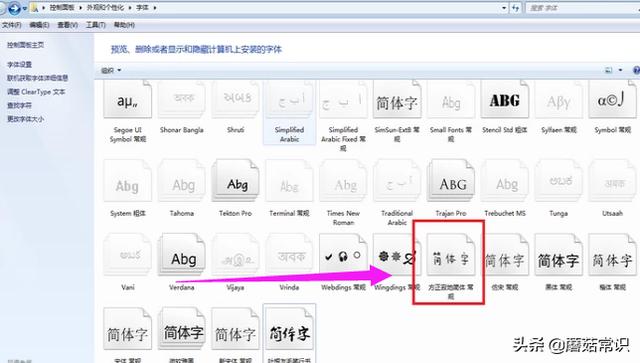Expand the arrow after 控制面板 in the address bar
The image size is (640, 363).
[80, 8]
